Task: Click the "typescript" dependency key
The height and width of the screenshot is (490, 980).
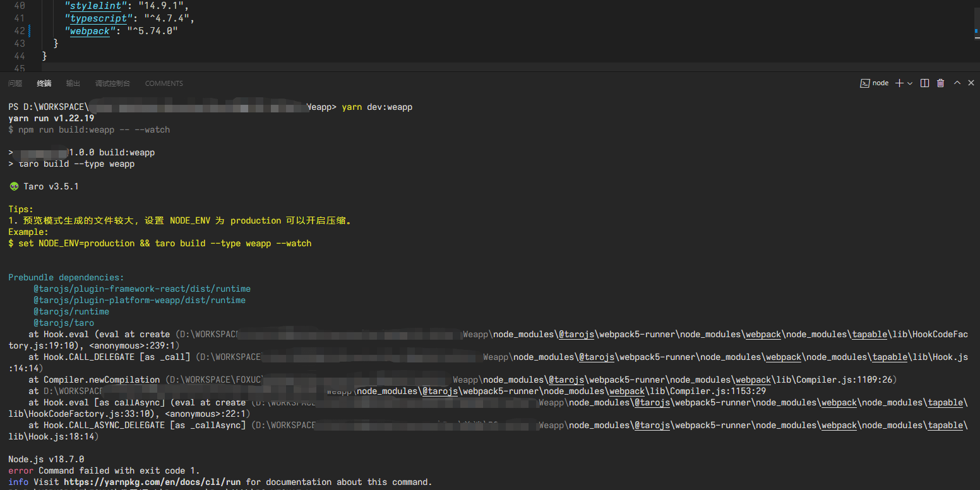Action: pyautogui.click(x=99, y=18)
